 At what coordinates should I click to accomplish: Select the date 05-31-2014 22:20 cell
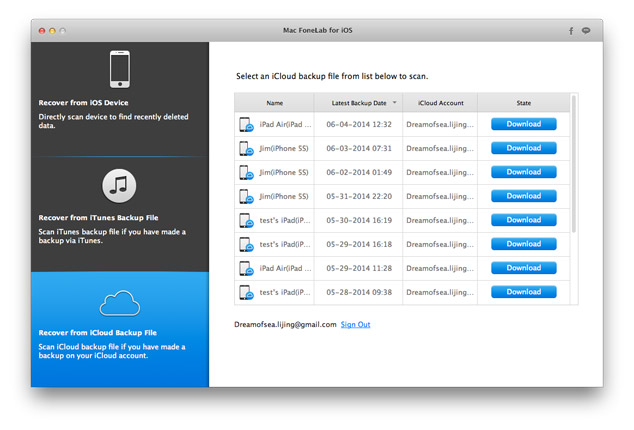click(x=359, y=196)
